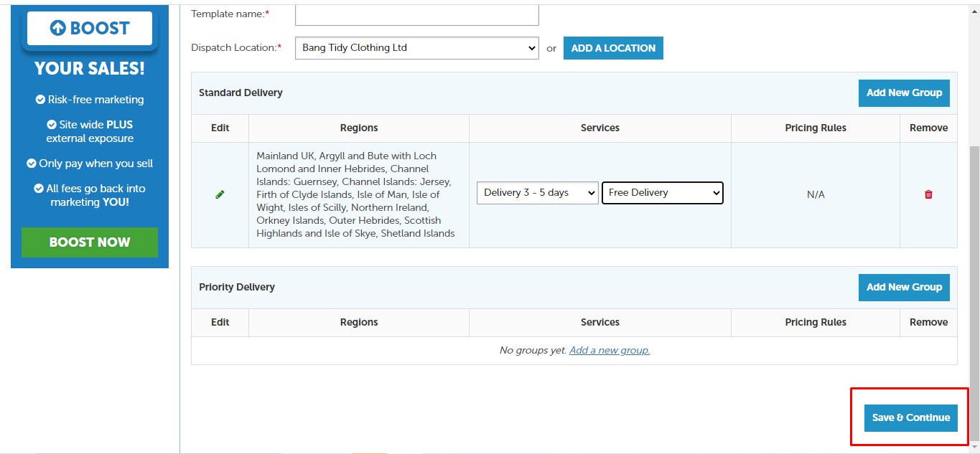Screen dimensions: 980x454
Task: Click the green BOOST NOW button
Action: [x=90, y=242]
